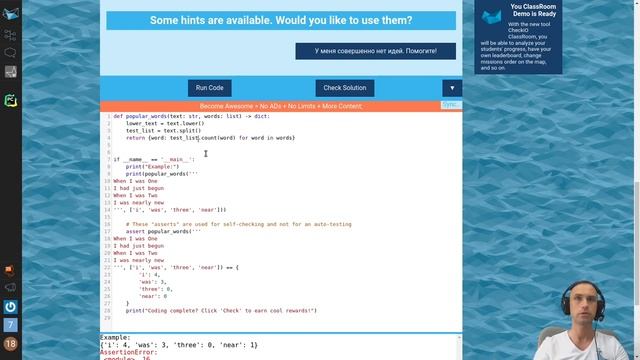This screenshot has height=360, width=640.
Task: Click the blue level badge showing 7
Action: click(11, 325)
